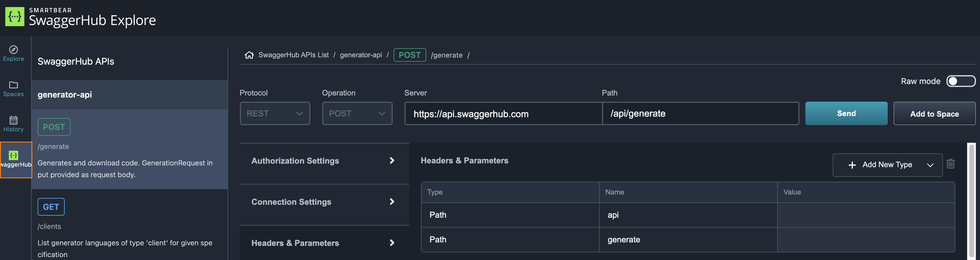The height and width of the screenshot is (260, 980).
Task: Click the Value column header
Action: [866, 192]
